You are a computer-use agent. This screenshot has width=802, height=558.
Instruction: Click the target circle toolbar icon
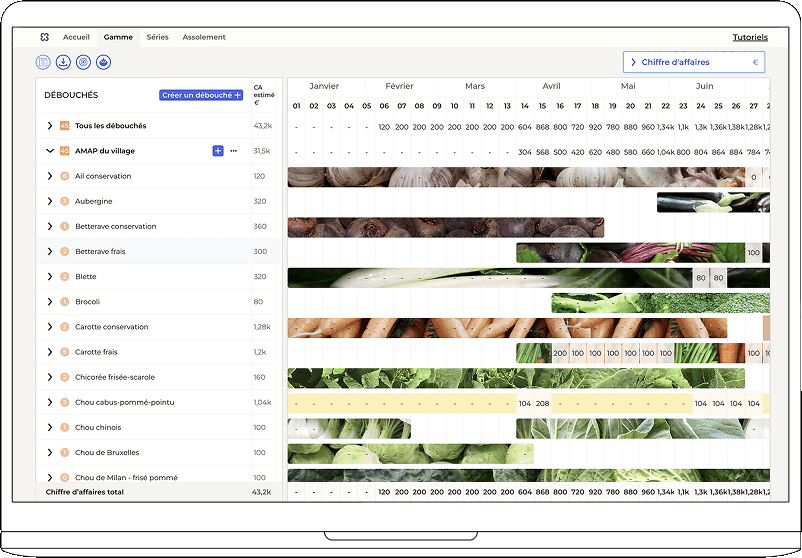[x=83, y=62]
